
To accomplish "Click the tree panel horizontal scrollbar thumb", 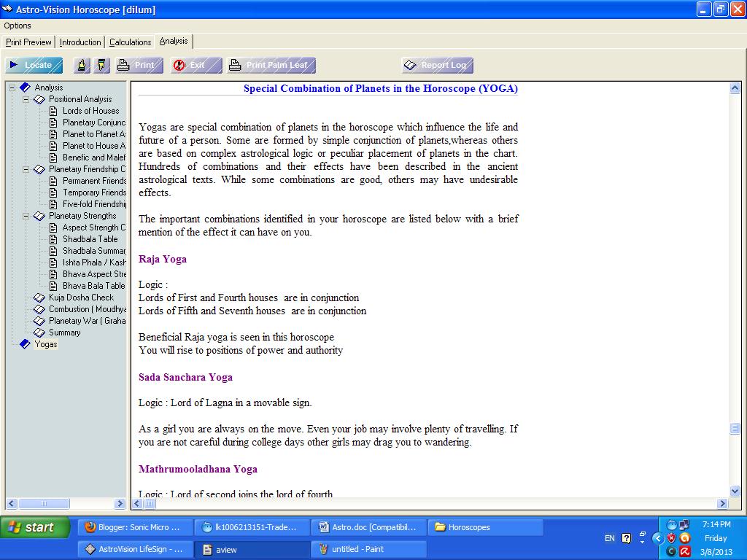I will 44,503.
